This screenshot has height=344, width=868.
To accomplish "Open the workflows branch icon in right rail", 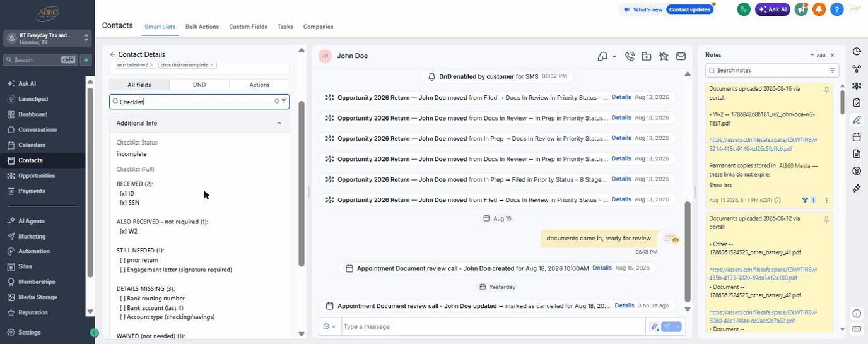I will coord(857,69).
